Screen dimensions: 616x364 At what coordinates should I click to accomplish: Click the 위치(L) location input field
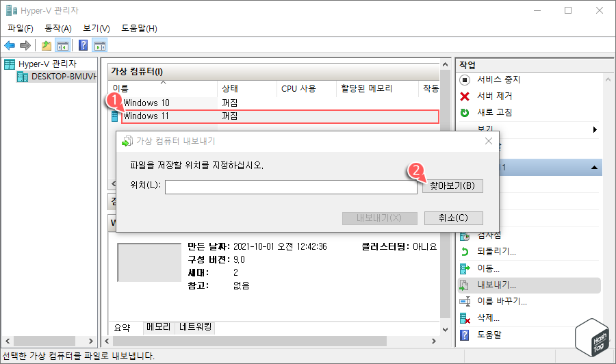[x=291, y=187]
